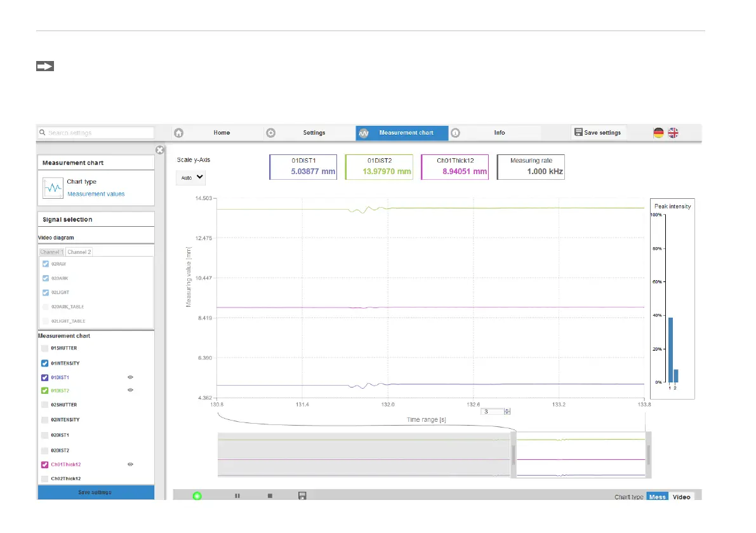This screenshot has width=756, height=533.
Task: Switch language to English flag
Action: tap(673, 133)
